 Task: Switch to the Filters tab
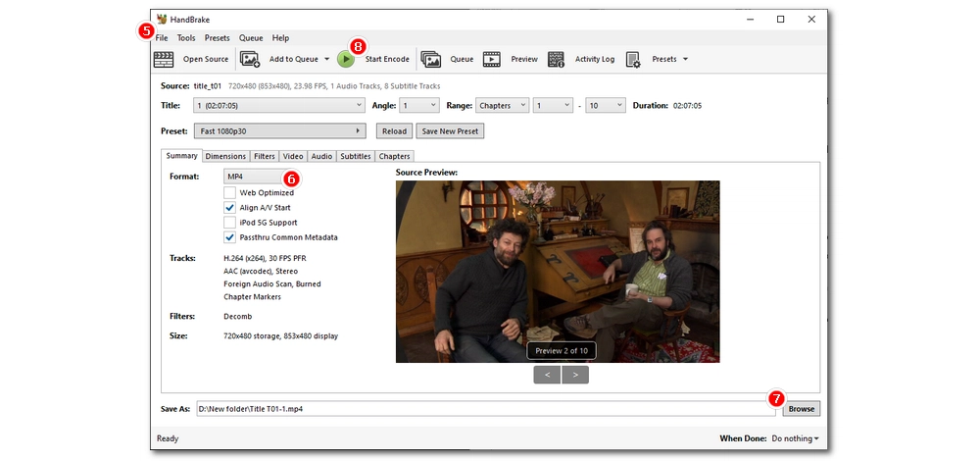point(265,156)
